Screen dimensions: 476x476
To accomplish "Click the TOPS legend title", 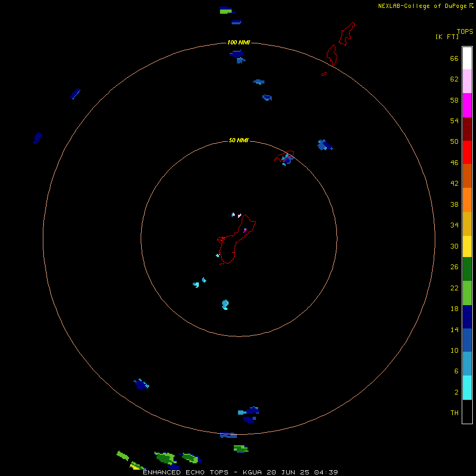I will pyautogui.click(x=465, y=31).
